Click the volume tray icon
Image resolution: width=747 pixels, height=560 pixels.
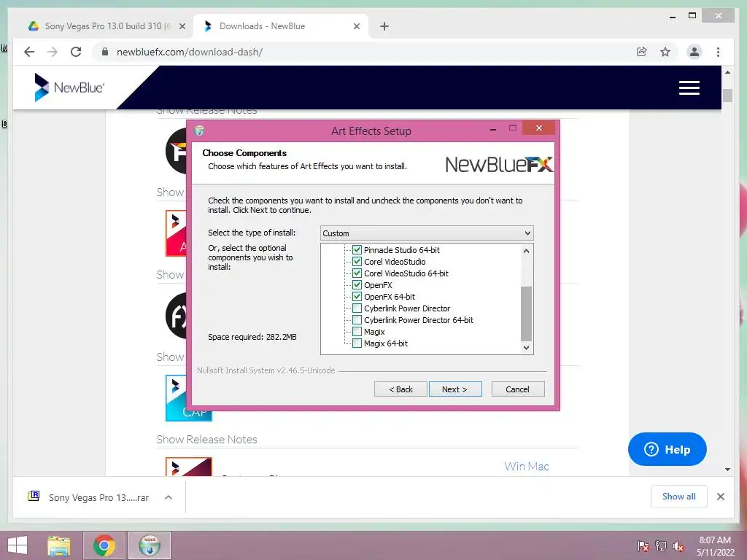[x=678, y=546]
